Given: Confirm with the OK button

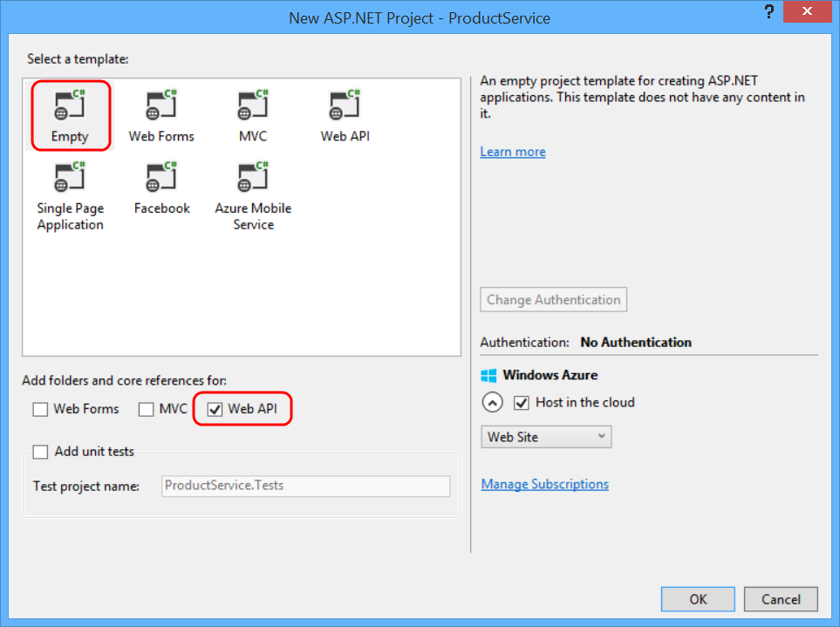Looking at the screenshot, I should (698, 599).
